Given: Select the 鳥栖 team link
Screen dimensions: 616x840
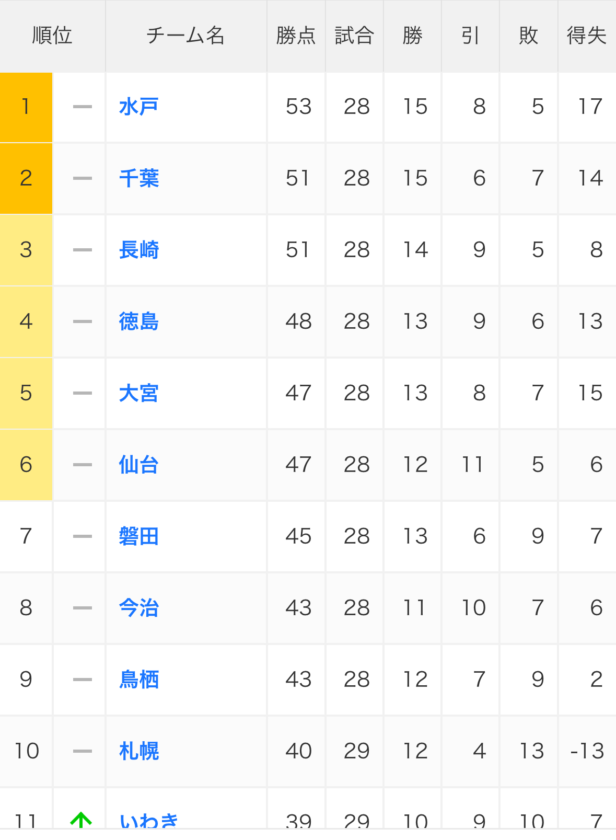Looking at the screenshot, I should coord(138,680).
